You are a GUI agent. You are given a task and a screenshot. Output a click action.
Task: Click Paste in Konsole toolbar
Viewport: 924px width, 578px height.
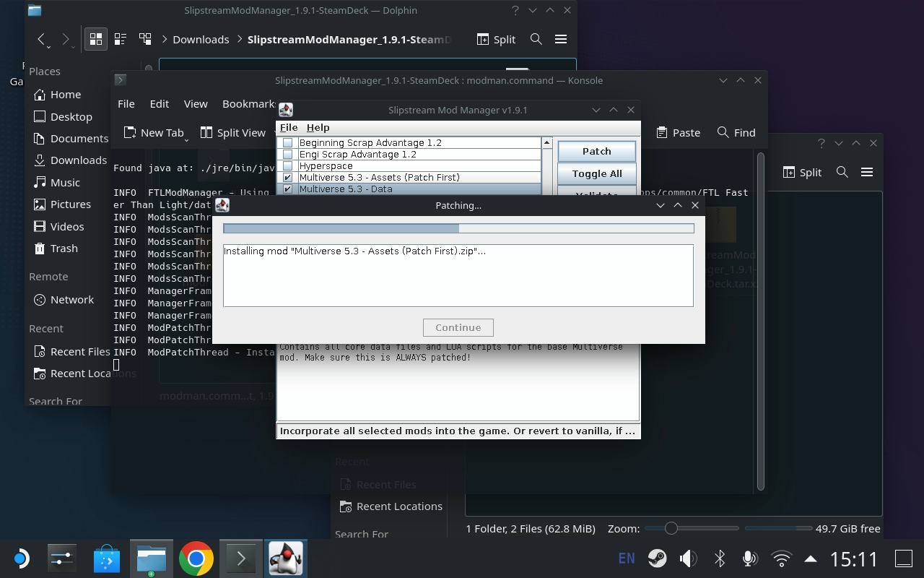[679, 132]
